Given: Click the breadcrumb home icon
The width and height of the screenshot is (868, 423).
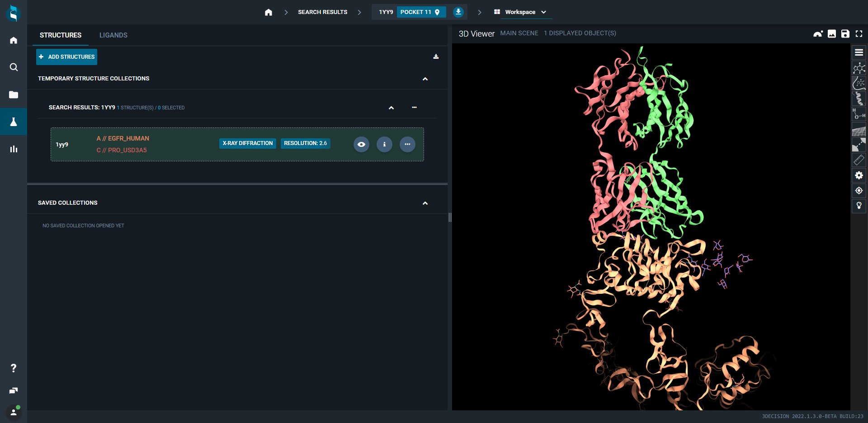Looking at the screenshot, I should [x=269, y=12].
